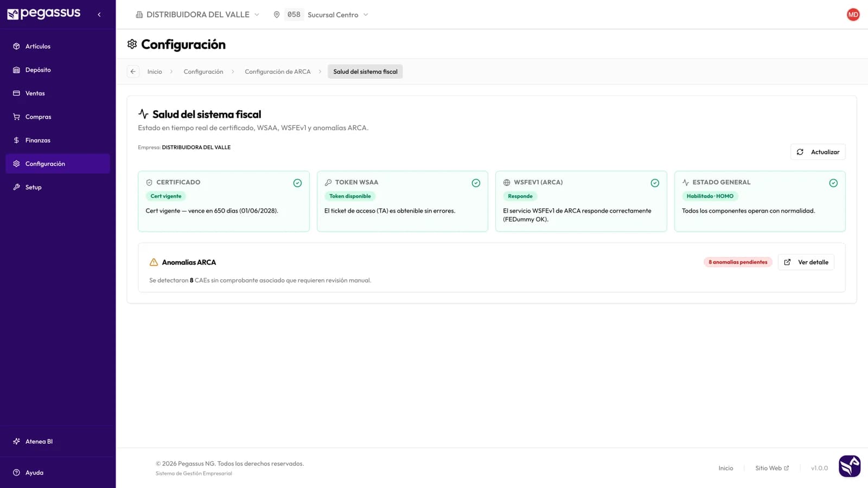Open Configuración de ARCA breadcrumb

(278, 72)
